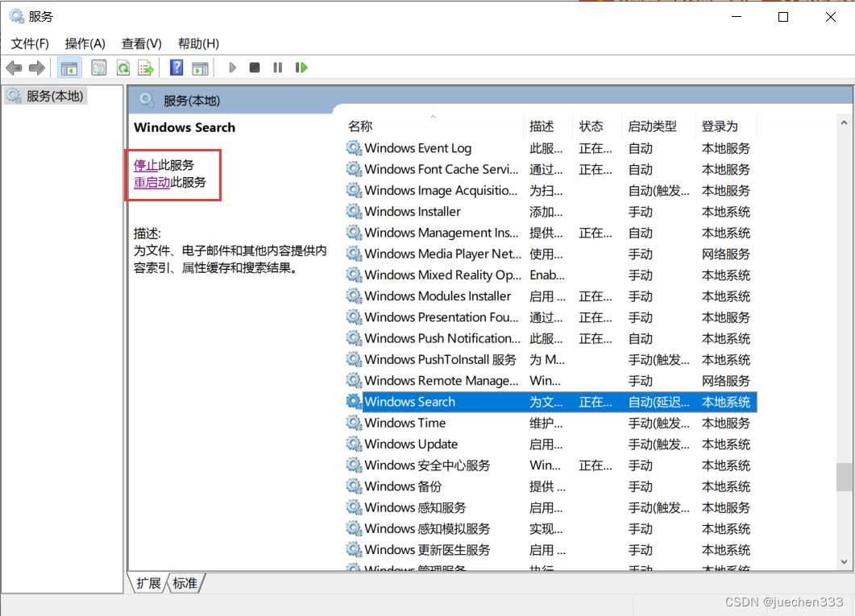Toggle the show/hide console tree icon
855x616 pixels.
click(x=68, y=68)
